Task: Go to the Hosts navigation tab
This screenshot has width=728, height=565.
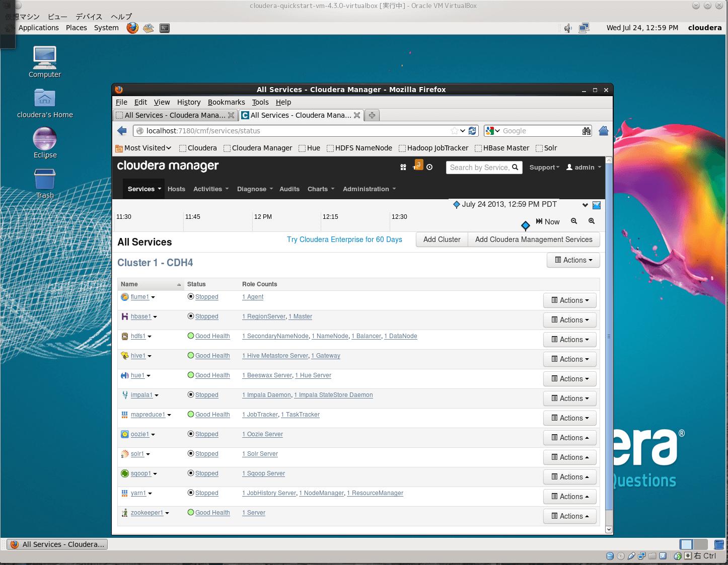Action: pos(176,189)
